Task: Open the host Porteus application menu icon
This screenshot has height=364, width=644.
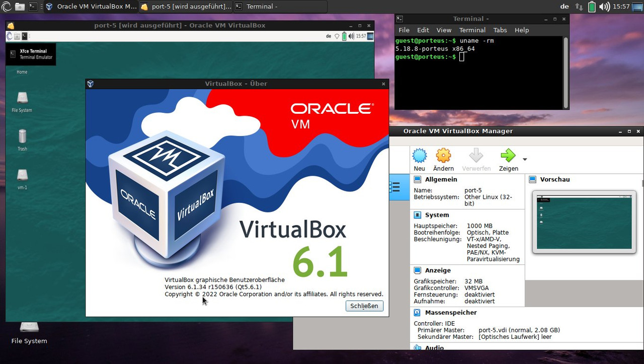Action: (x=6, y=7)
